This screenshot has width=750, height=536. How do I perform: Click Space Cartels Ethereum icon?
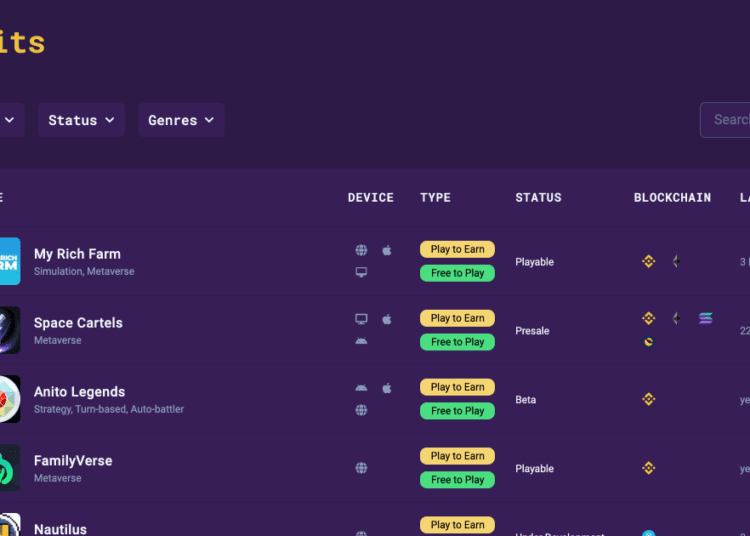(676, 318)
